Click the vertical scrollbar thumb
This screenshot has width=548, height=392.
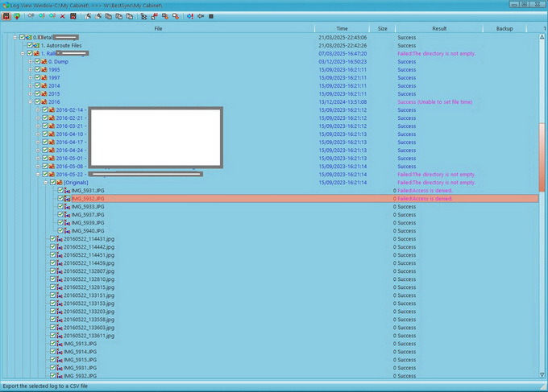tap(542, 157)
